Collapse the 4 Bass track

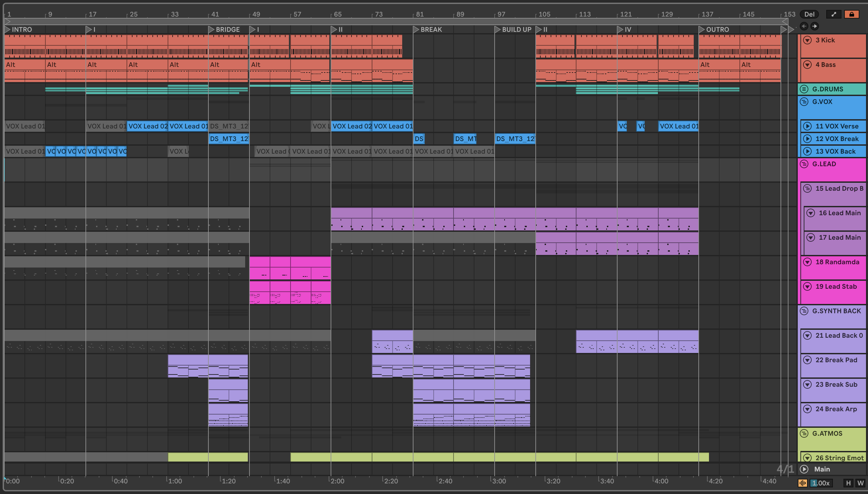point(807,65)
